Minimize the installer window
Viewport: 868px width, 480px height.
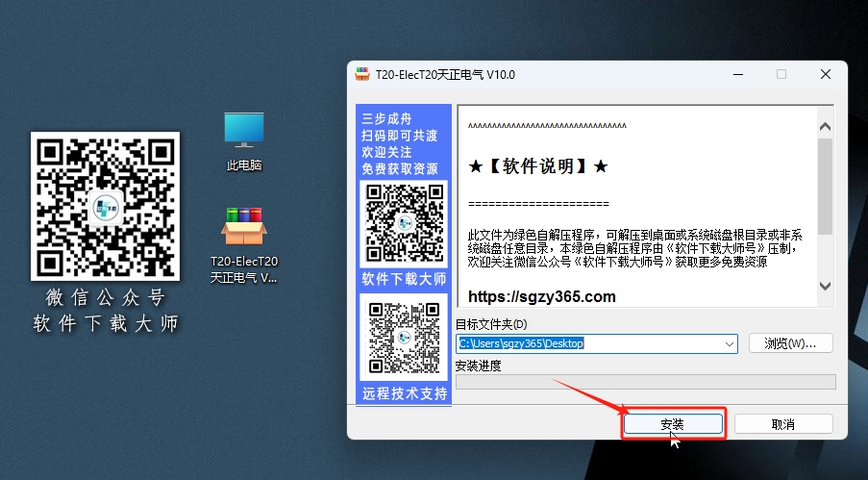point(738,74)
